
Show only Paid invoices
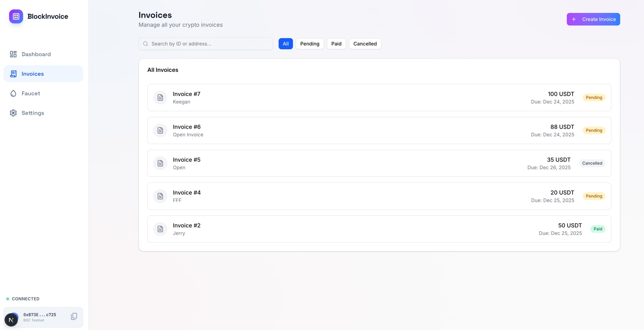[x=336, y=44]
